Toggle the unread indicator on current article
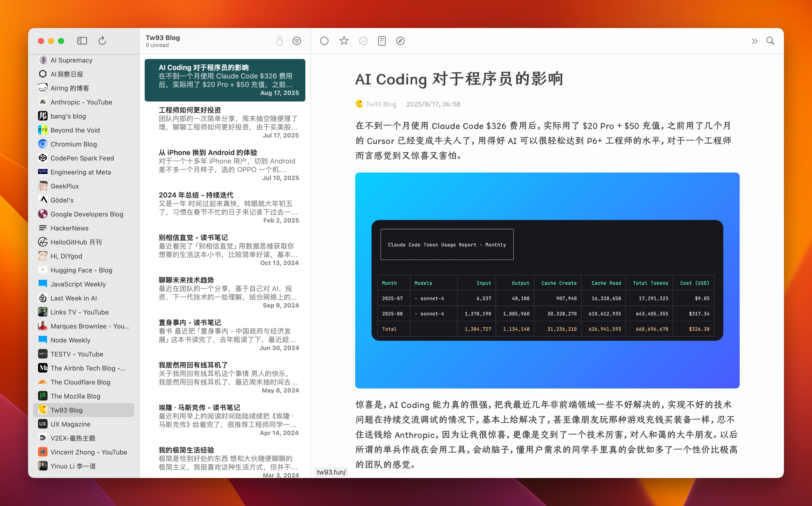The height and width of the screenshot is (506, 812). pos(324,40)
